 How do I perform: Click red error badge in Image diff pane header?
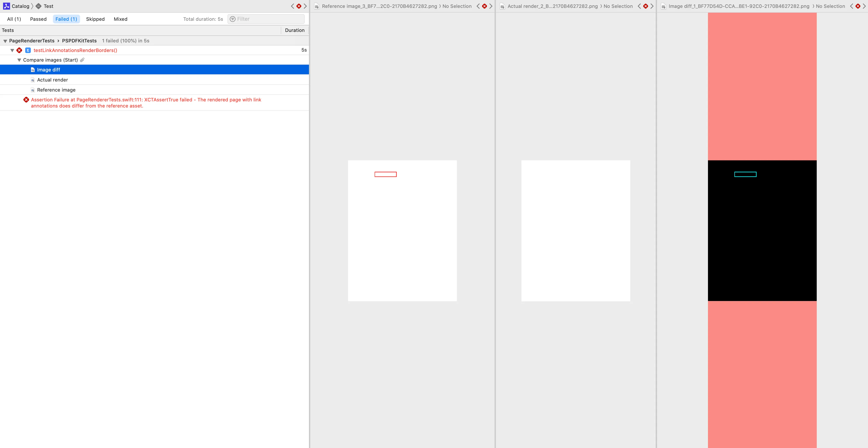pos(858,6)
